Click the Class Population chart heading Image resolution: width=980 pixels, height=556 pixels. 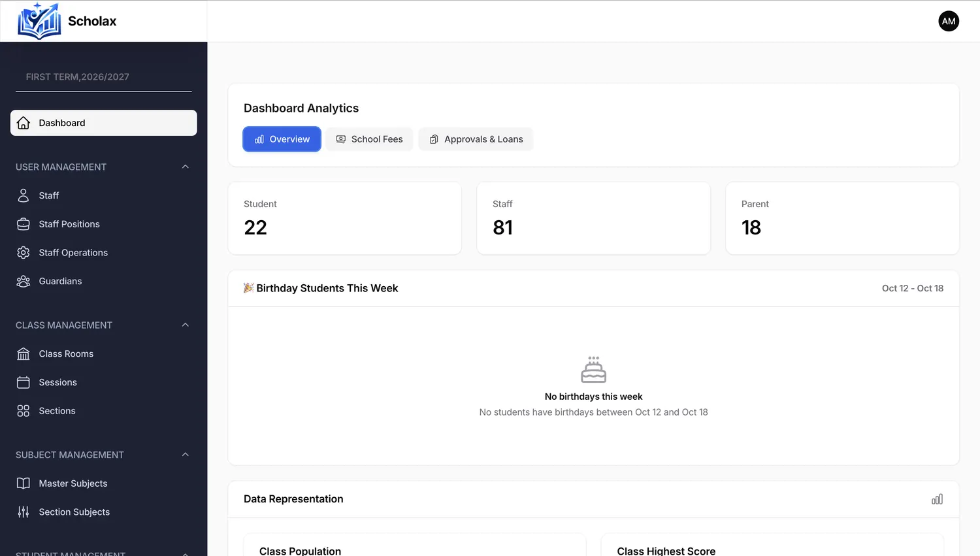click(x=300, y=551)
